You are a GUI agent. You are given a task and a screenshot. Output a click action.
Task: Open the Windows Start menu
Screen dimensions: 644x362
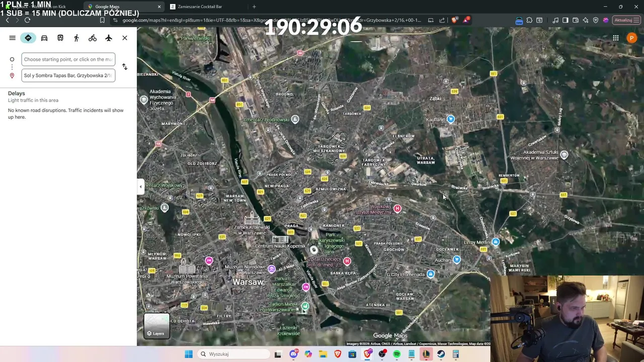tap(189, 354)
